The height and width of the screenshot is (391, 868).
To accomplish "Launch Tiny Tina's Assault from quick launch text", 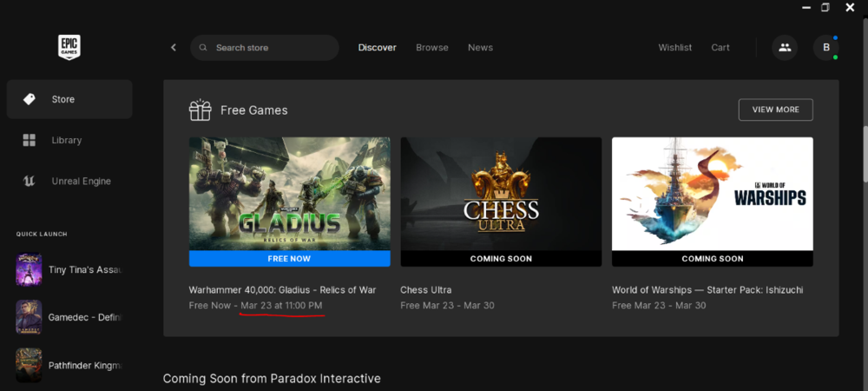I will (x=85, y=269).
